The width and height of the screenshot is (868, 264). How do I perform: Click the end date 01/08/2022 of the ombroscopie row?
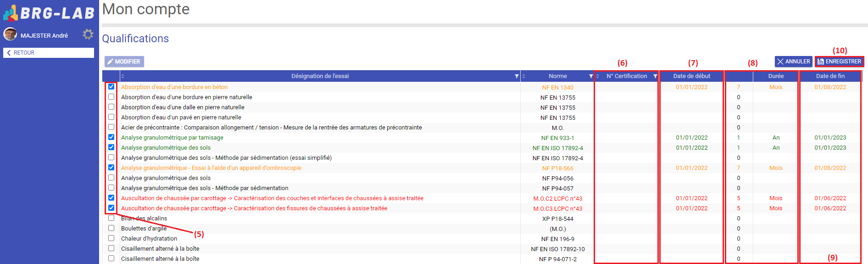(830, 168)
